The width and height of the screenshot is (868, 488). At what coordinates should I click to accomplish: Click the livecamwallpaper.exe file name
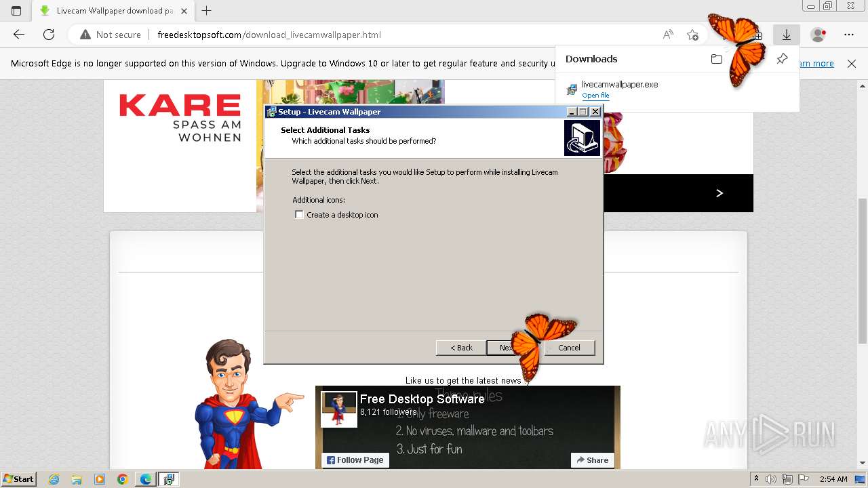tap(620, 85)
